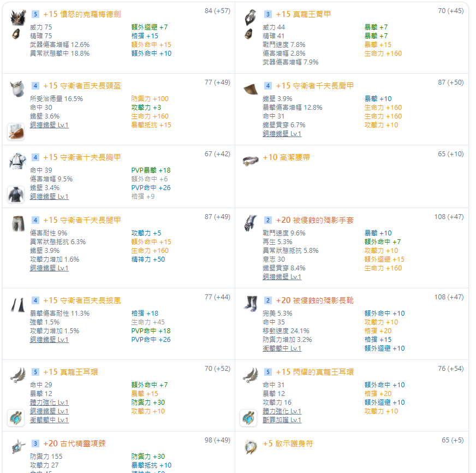Click the 憤怒的克羅梅德劍 sword icon
Image resolution: width=476 pixels, height=473 pixels.
pyautogui.click(x=18, y=17)
